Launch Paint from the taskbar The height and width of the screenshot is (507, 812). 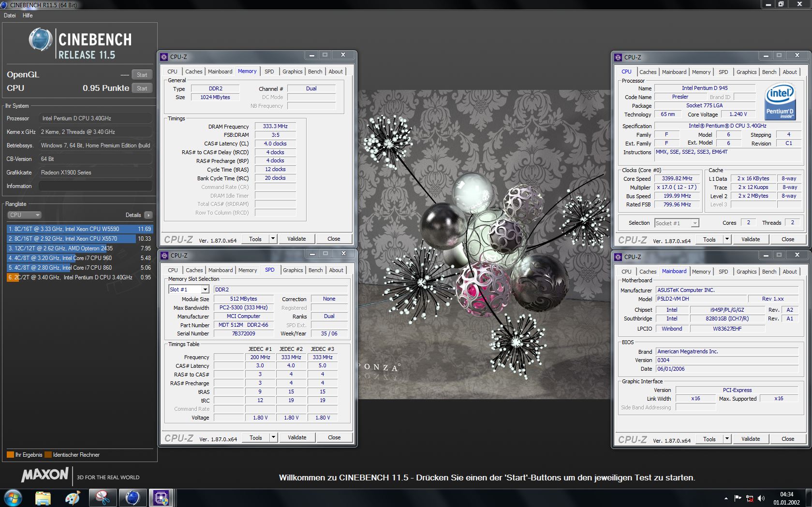73,497
